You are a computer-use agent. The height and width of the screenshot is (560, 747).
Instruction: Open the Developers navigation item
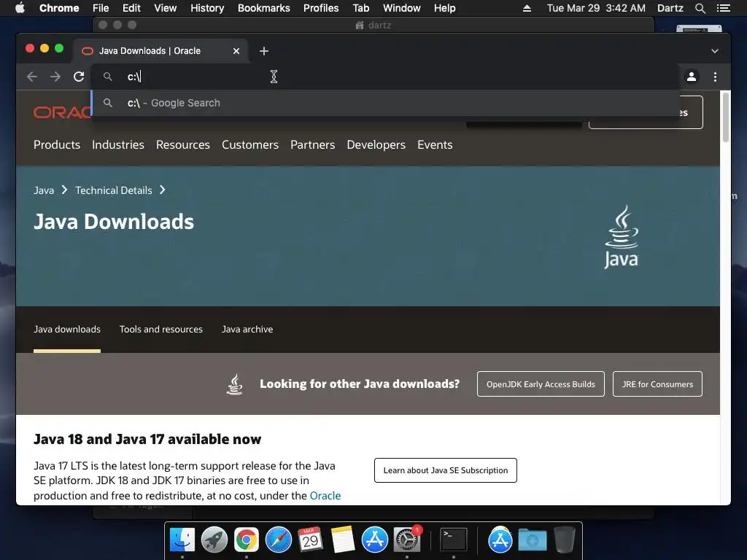coord(376,145)
